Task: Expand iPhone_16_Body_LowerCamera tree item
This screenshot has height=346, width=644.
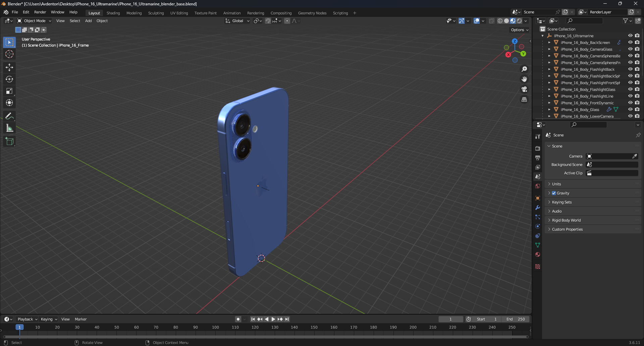Action: 549,116
